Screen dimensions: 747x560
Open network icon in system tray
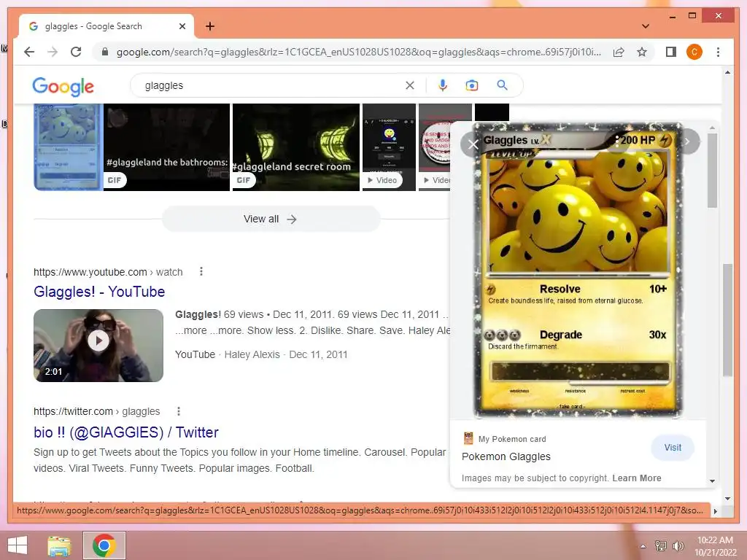(661, 545)
